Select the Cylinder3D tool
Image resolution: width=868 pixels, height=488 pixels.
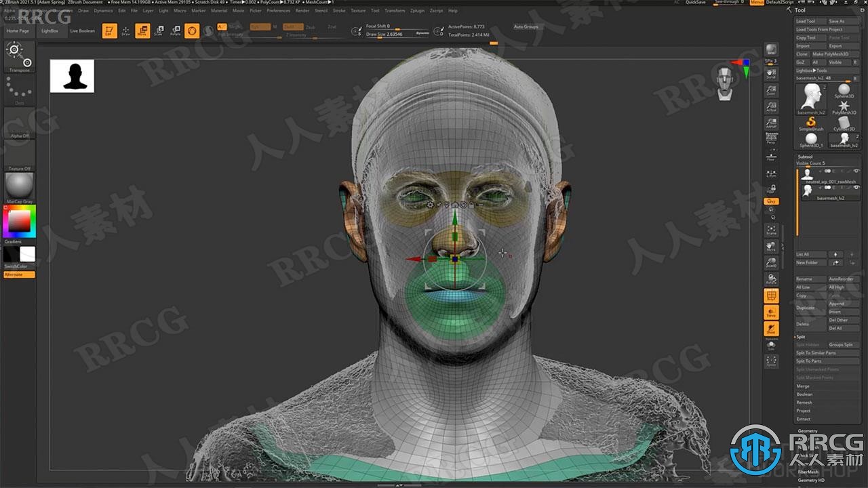(844, 124)
